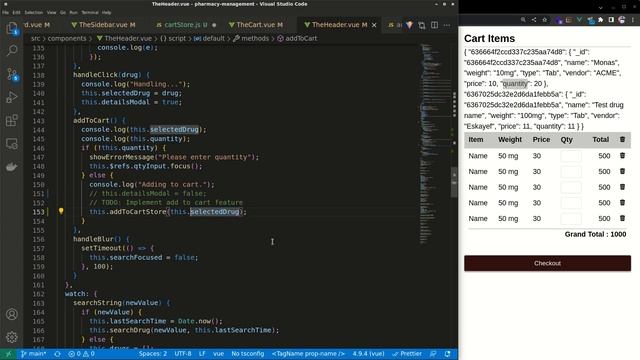Click the editor minimap
Viewport: 640px width, 360px height.
pos(434,143)
